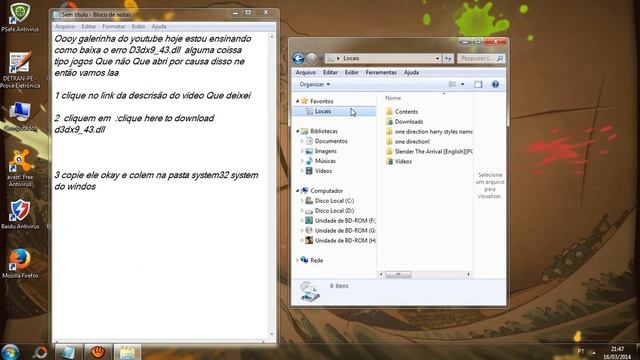The image size is (640, 360).
Task: Click the Locais address bar path
Action: click(x=351, y=58)
